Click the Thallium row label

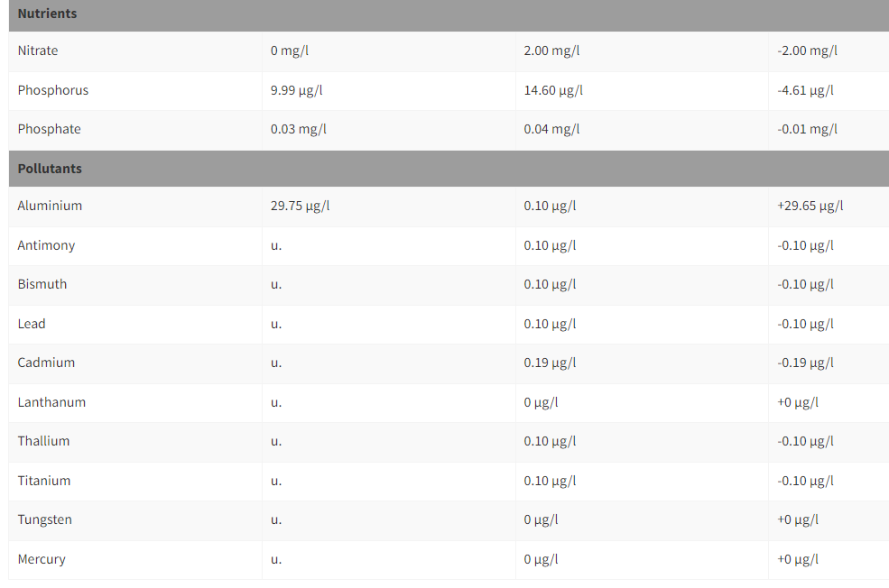pos(43,441)
